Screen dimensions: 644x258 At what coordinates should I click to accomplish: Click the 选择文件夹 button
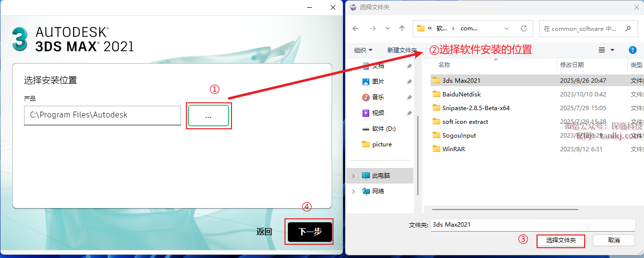pyautogui.click(x=561, y=240)
